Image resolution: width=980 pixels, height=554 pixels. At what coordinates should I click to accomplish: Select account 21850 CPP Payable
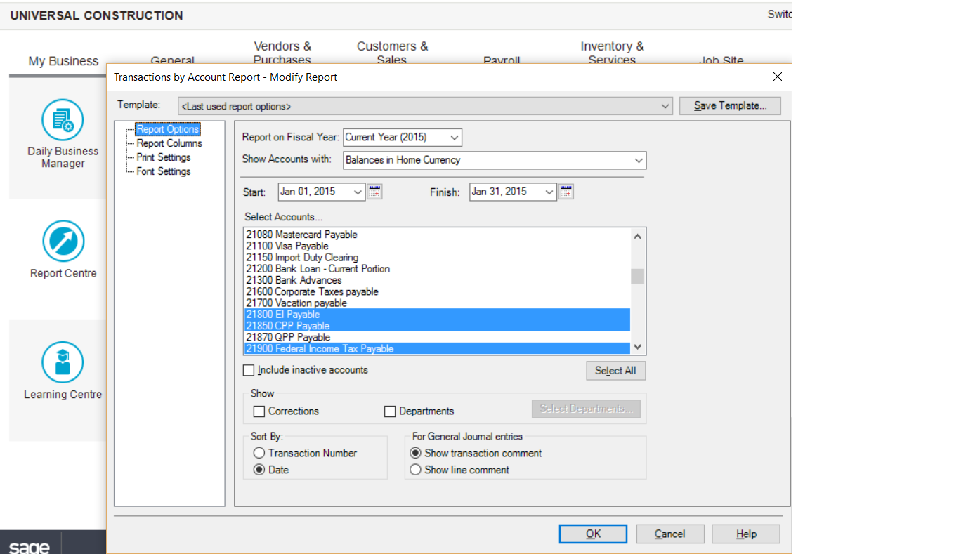pos(437,326)
